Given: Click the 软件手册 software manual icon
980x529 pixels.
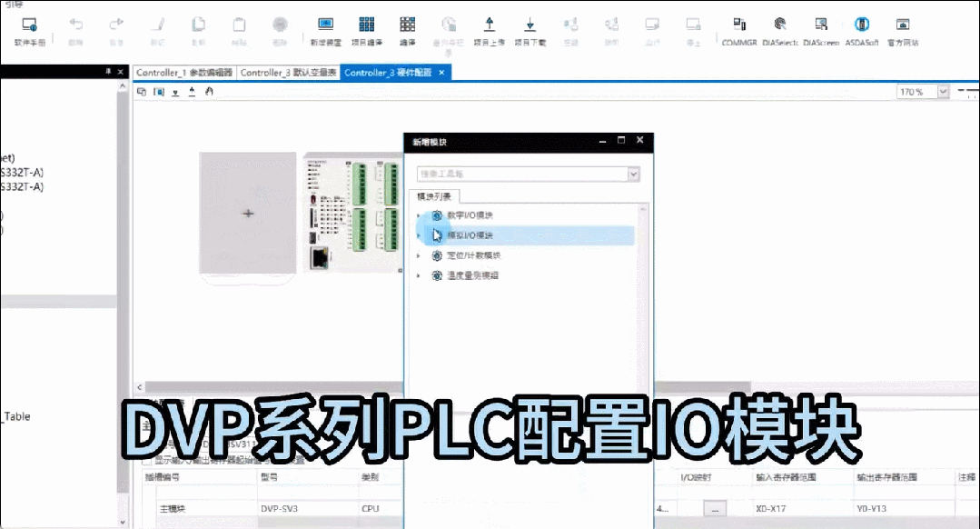Looking at the screenshot, I should [x=29, y=30].
